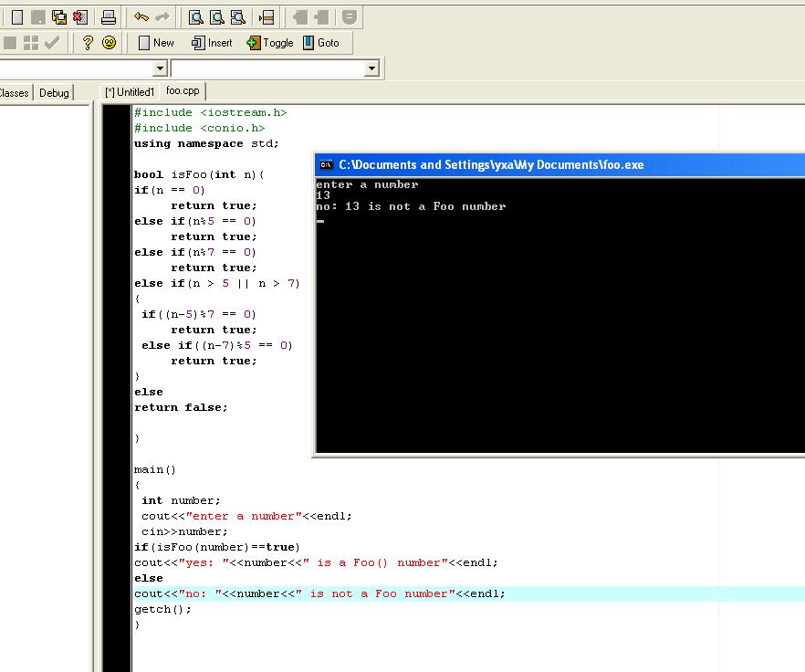The width and height of the screenshot is (805, 672).
Task: Click the Goto bookmark button
Action: click(x=321, y=43)
